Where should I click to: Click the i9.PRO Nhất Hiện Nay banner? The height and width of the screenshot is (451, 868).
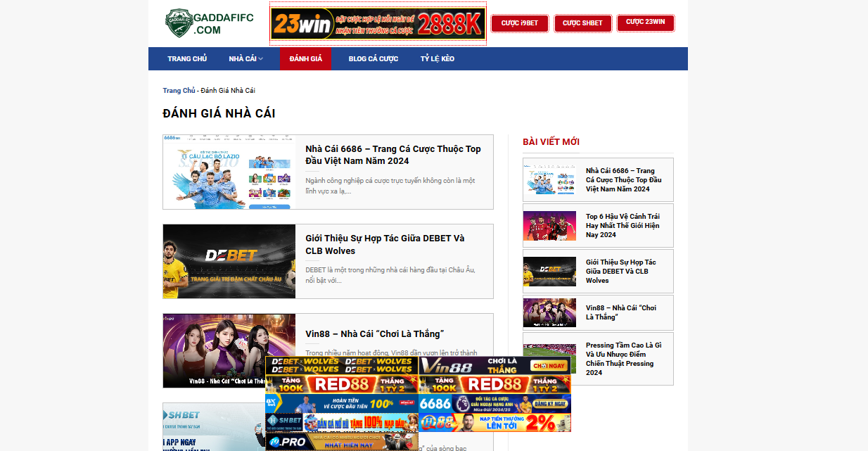tap(342, 441)
